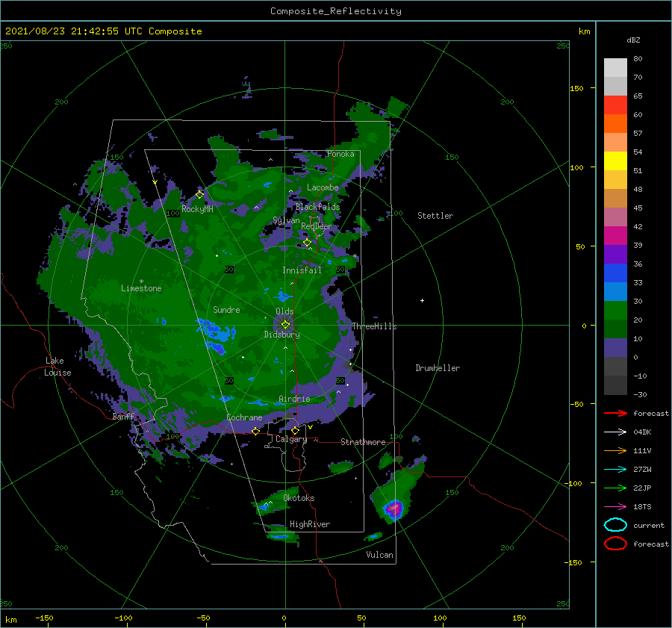Image resolution: width=672 pixels, height=628 pixels.
Task: Click the red forecast arrow in legend
Action: (615, 413)
